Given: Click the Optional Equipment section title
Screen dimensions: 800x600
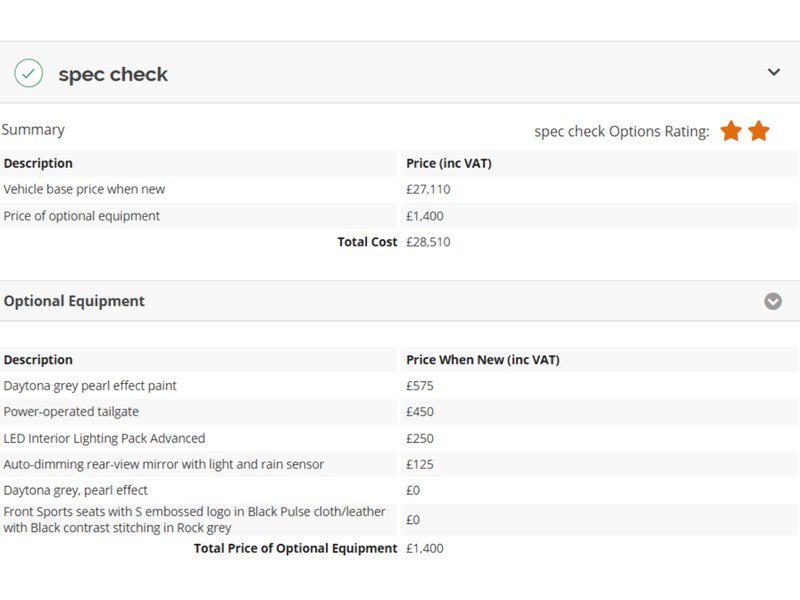Looking at the screenshot, I should [74, 301].
